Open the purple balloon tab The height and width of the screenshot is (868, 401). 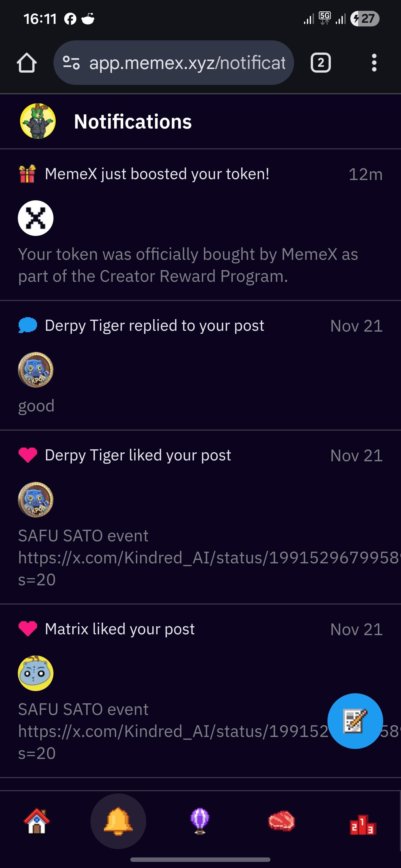200,821
